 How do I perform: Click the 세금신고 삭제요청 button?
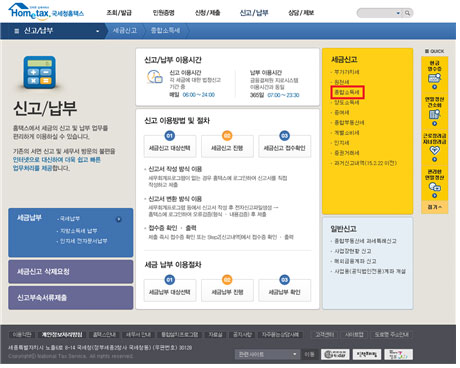71,272
